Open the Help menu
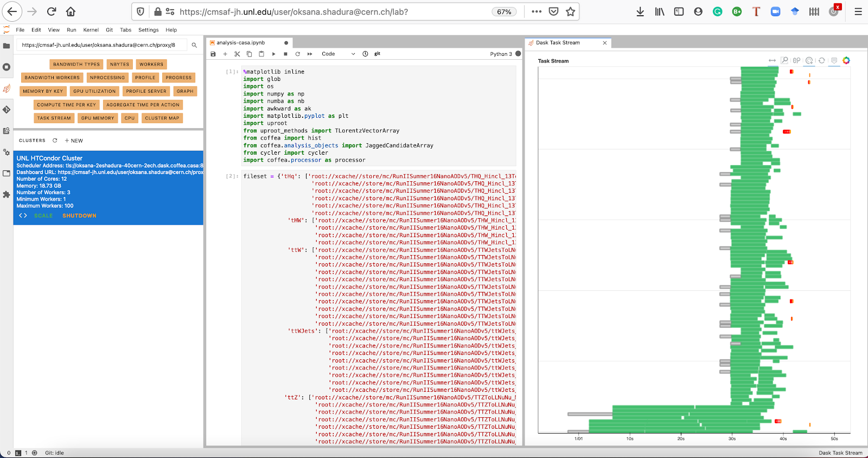Image resolution: width=868 pixels, height=458 pixels. tap(171, 30)
